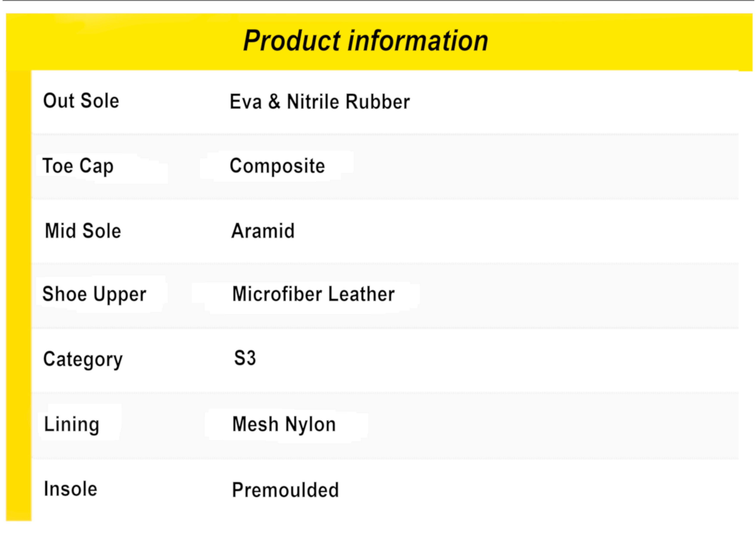The image size is (756, 534).
Task: Click the S3 category value
Action: (x=245, y=358)
